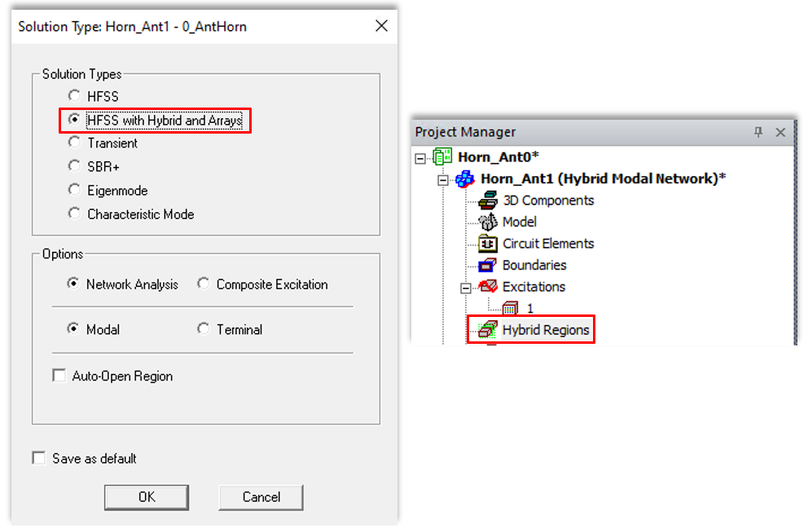The width and height of the screenshot is (808, 532).
Task: Select the Transient solution type
Action: pos(75,143)
